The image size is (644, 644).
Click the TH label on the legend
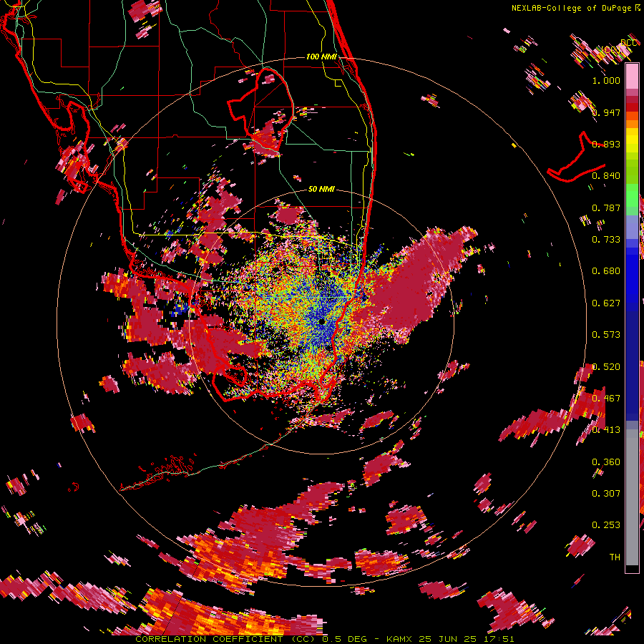(615, 557)
